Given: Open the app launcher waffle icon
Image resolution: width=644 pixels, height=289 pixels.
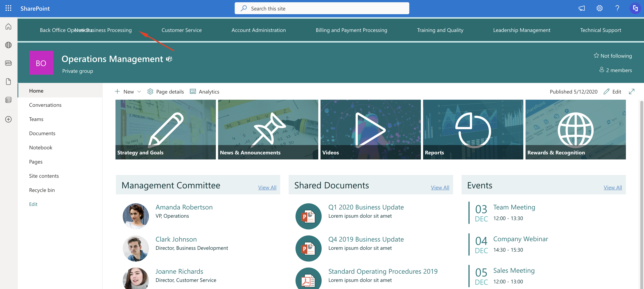Looking at the screenshot, I should tap(8, 8).
